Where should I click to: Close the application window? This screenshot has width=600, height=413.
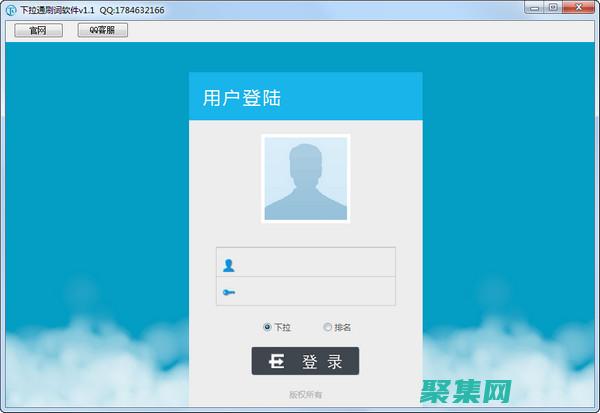click(x=578, y=8)
